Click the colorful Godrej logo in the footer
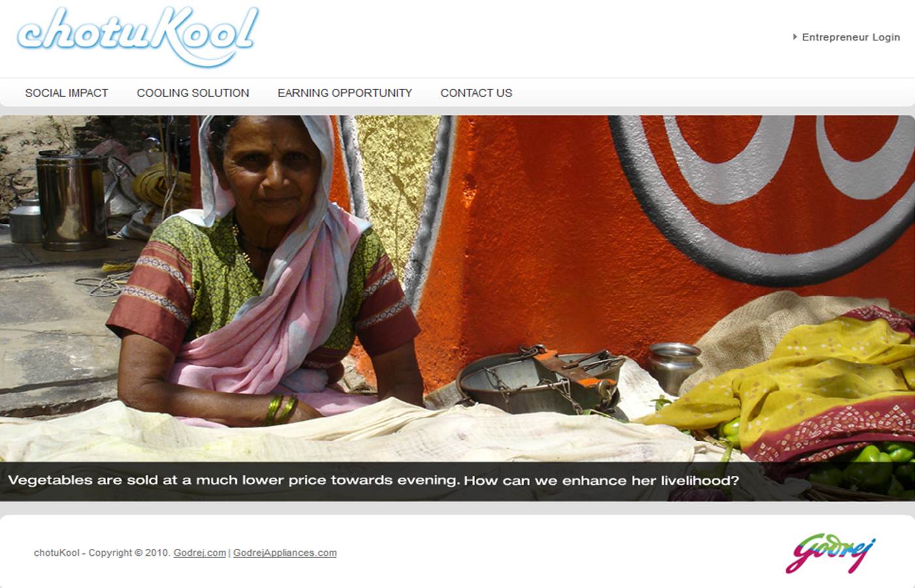The width and height of the screenshot is (915, 588). point(830,554)
